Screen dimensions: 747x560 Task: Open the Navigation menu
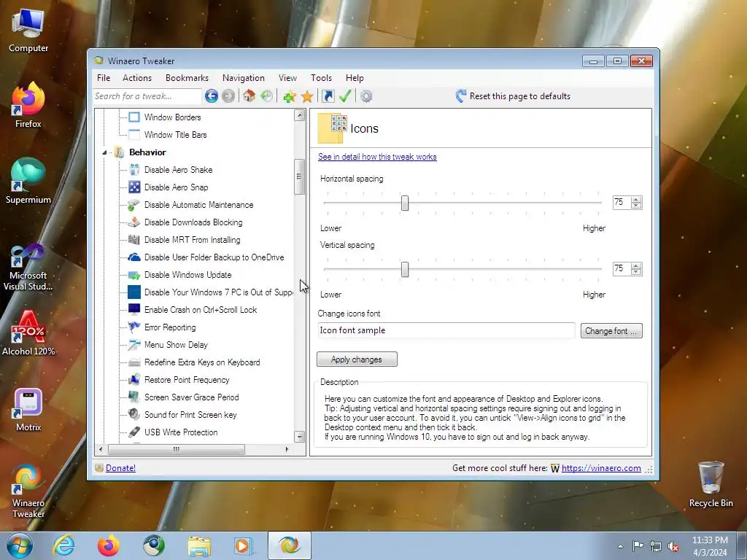pos(244,78)
